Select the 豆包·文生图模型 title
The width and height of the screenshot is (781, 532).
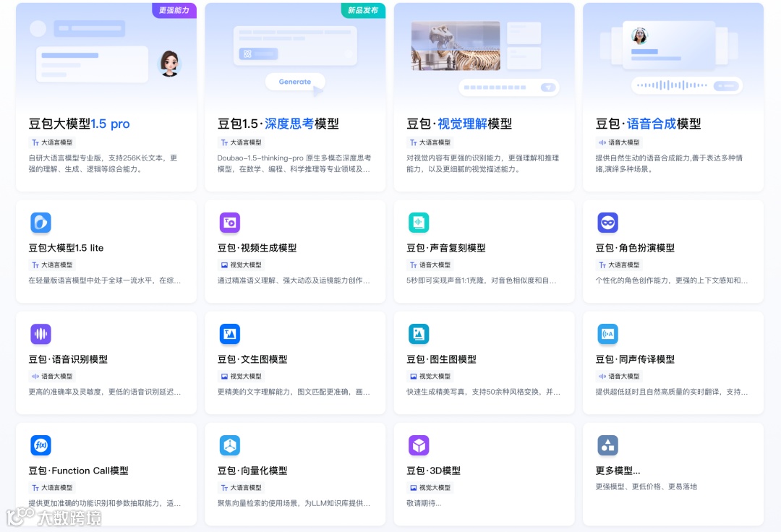pos(252,359)
